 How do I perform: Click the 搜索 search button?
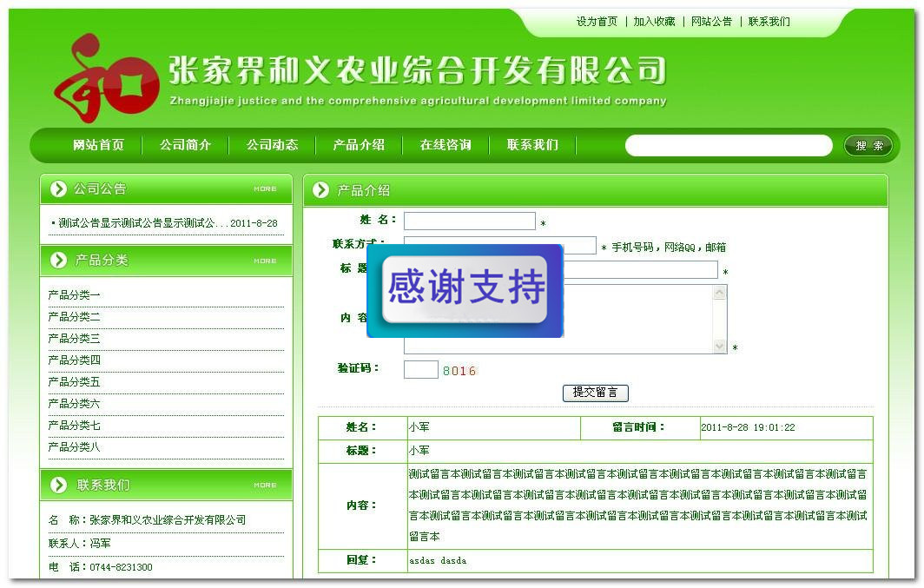(x=868, y=146)
